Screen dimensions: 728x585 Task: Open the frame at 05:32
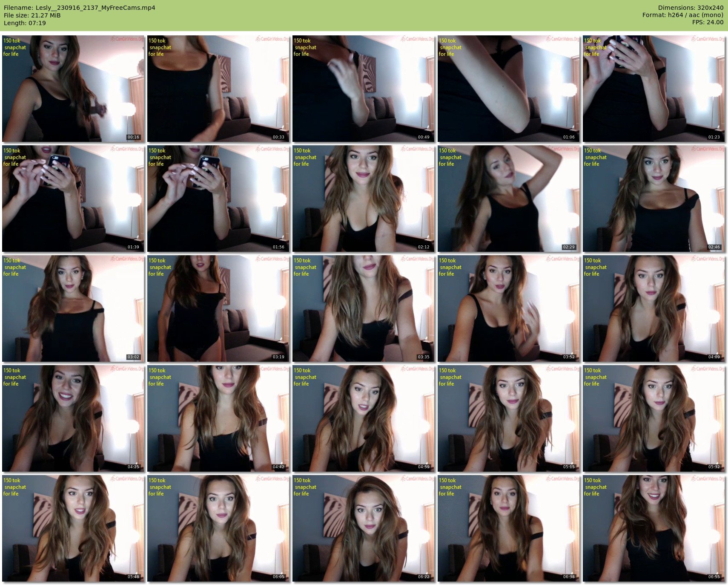pos(653,418)
